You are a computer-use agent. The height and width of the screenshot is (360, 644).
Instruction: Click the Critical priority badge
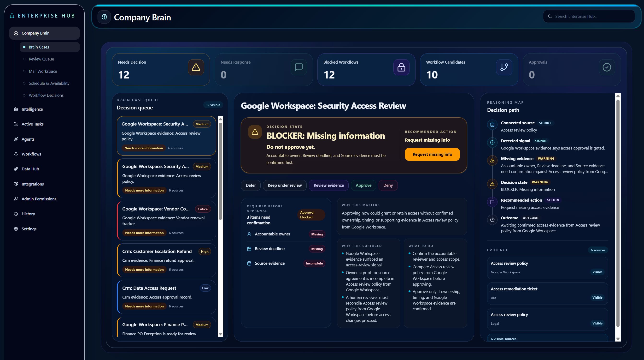(203, 209)
